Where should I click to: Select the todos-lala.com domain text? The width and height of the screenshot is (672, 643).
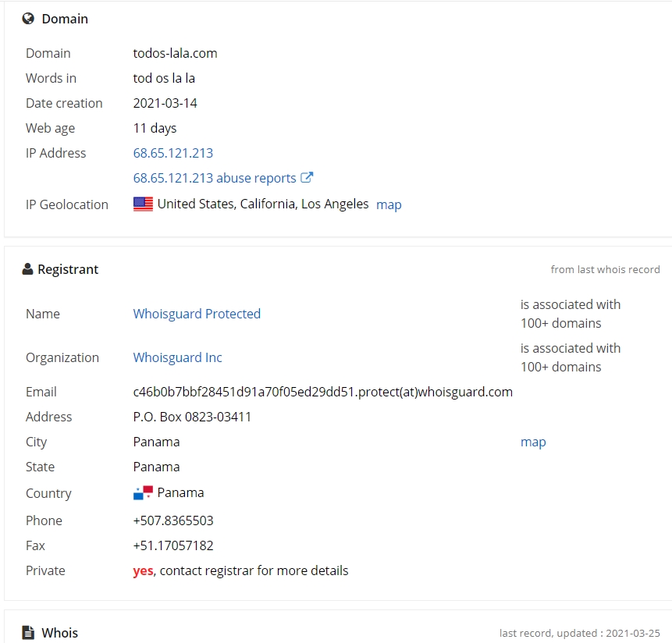click(x=176, y=53)
